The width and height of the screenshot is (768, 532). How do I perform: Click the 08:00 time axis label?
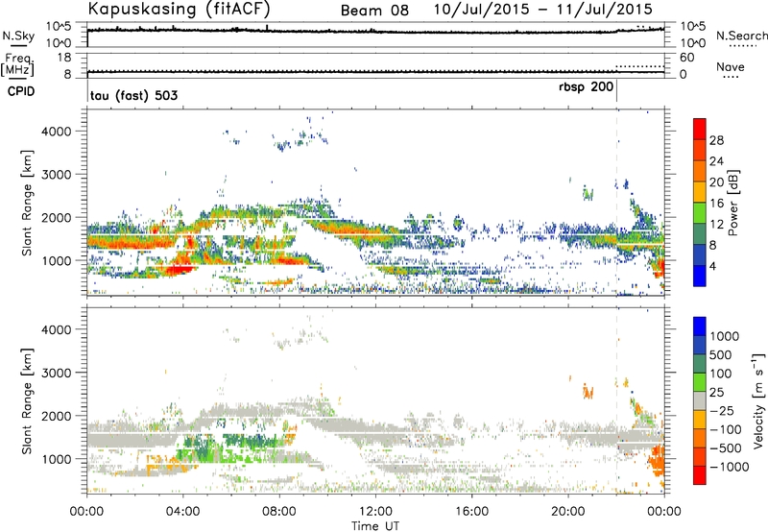pos(279,512)
